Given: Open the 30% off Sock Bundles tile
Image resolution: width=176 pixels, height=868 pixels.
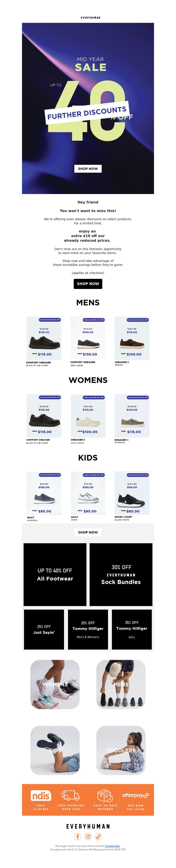Looking at the screenshot, I should [x=121, y=574].
